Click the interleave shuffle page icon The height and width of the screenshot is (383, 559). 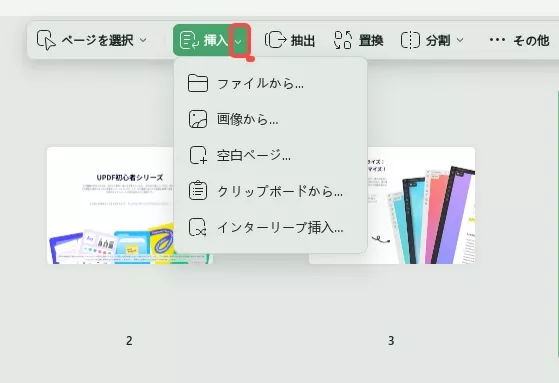[198, 227]
